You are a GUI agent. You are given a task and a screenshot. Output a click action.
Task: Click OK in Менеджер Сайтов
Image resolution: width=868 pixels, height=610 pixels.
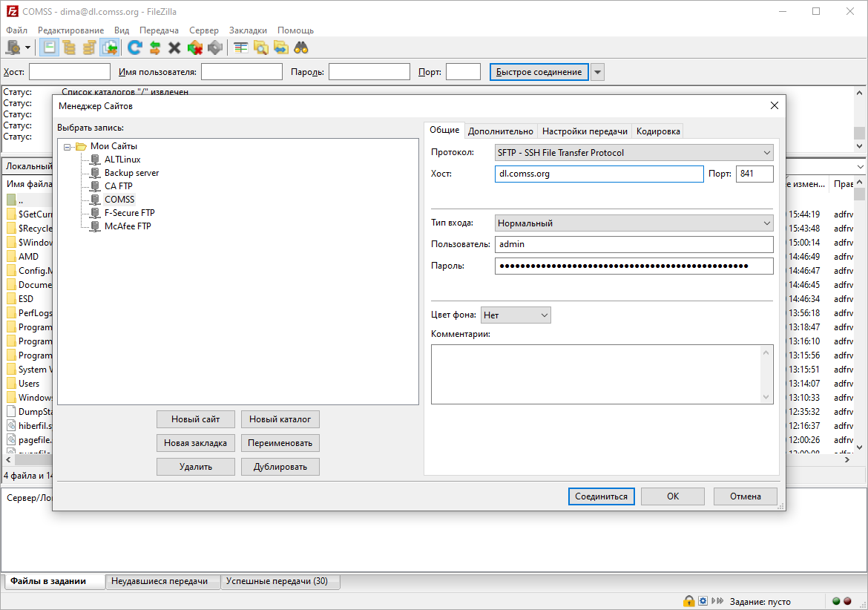673,496
